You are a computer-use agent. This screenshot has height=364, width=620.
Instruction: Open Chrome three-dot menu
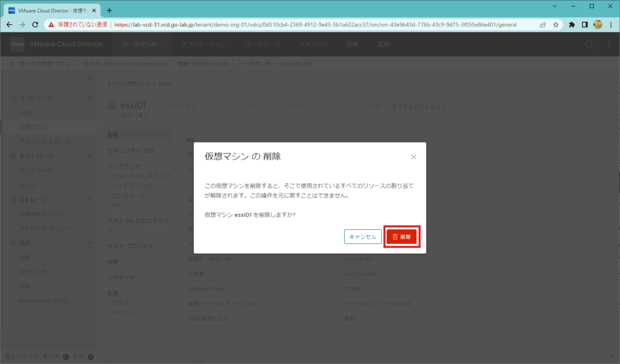(611, 24)
